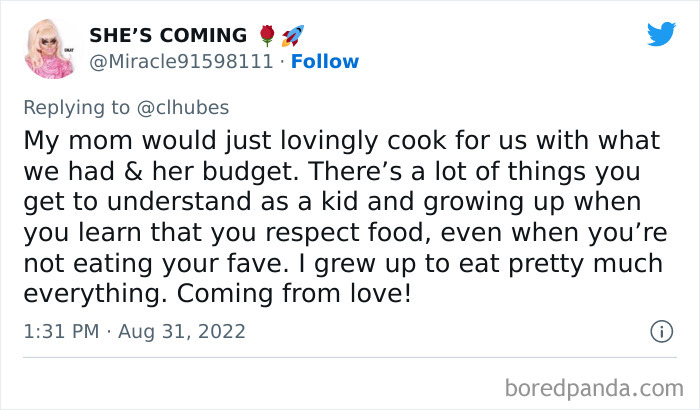Click the SHE'S COMING display name

[x=168, y=36]
